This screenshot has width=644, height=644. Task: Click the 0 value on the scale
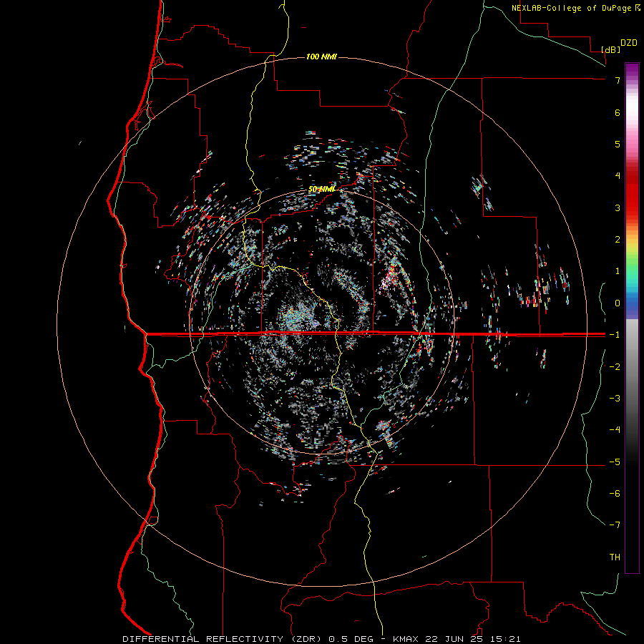pos(618,303)
